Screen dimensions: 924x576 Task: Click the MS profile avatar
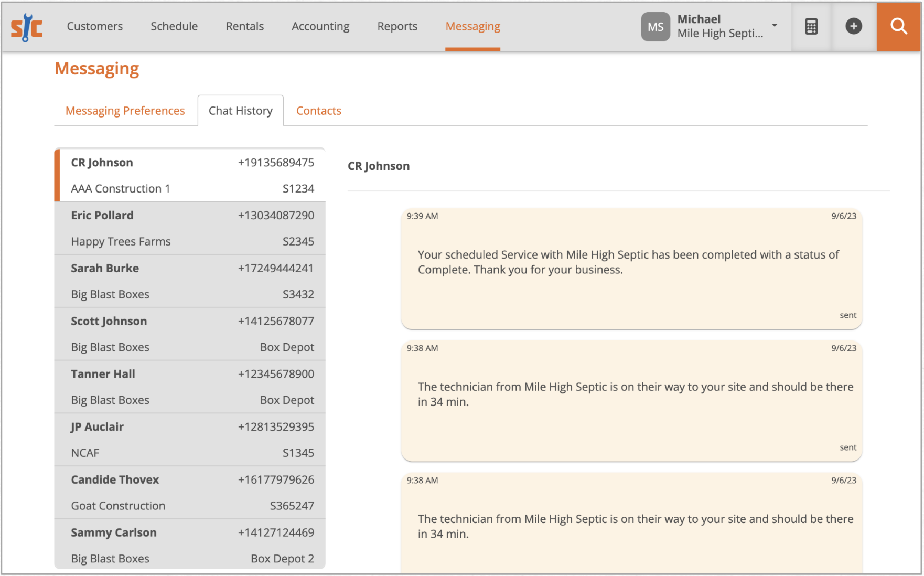pyautogui.click(x=655, y=26)
